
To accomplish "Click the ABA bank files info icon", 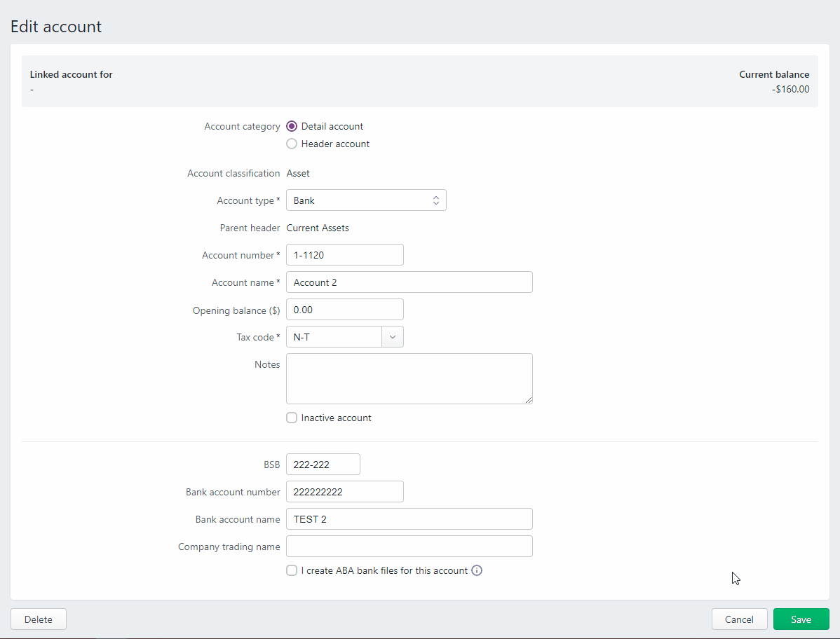I will click(477, 570).
